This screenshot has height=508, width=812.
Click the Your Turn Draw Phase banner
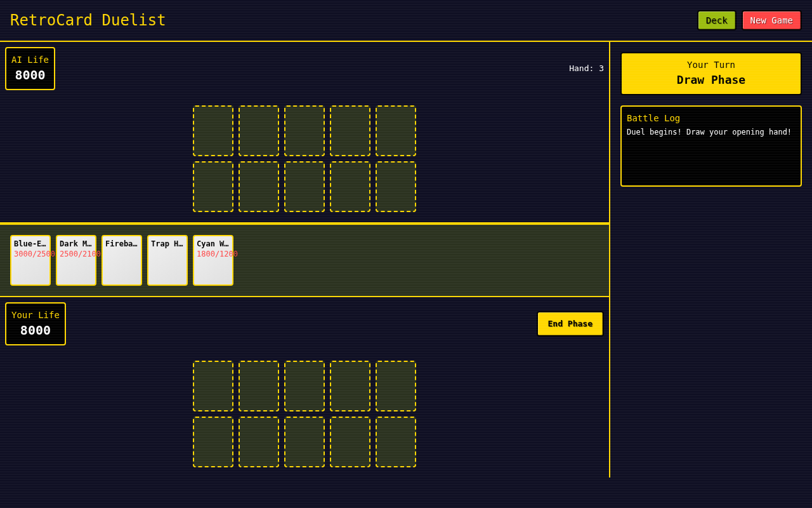[710, 73]
